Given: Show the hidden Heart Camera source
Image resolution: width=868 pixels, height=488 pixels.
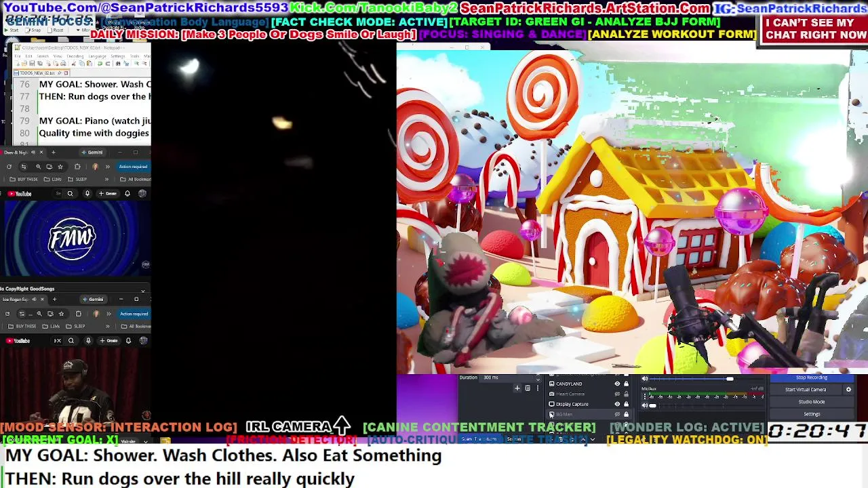Looking at the screenshot, I should [617, 394].
